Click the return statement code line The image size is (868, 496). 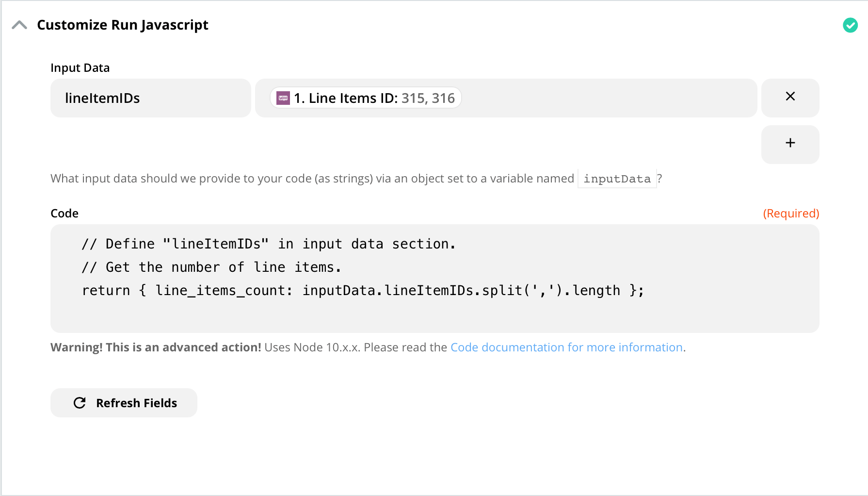pos(363,291)
